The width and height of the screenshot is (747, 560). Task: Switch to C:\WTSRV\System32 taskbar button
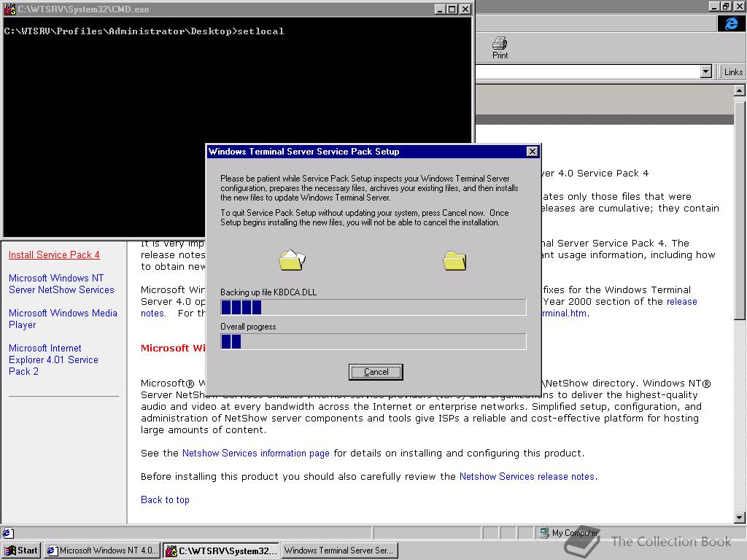click(x=221, y=551)
